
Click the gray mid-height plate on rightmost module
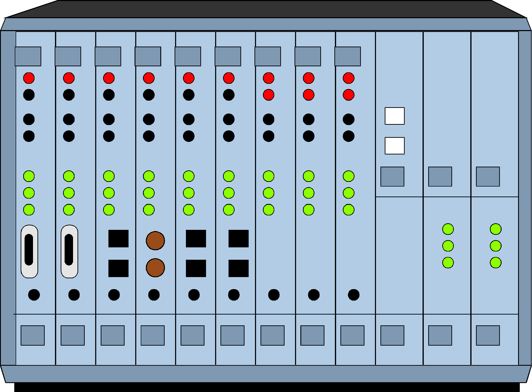tap(488, 177)
